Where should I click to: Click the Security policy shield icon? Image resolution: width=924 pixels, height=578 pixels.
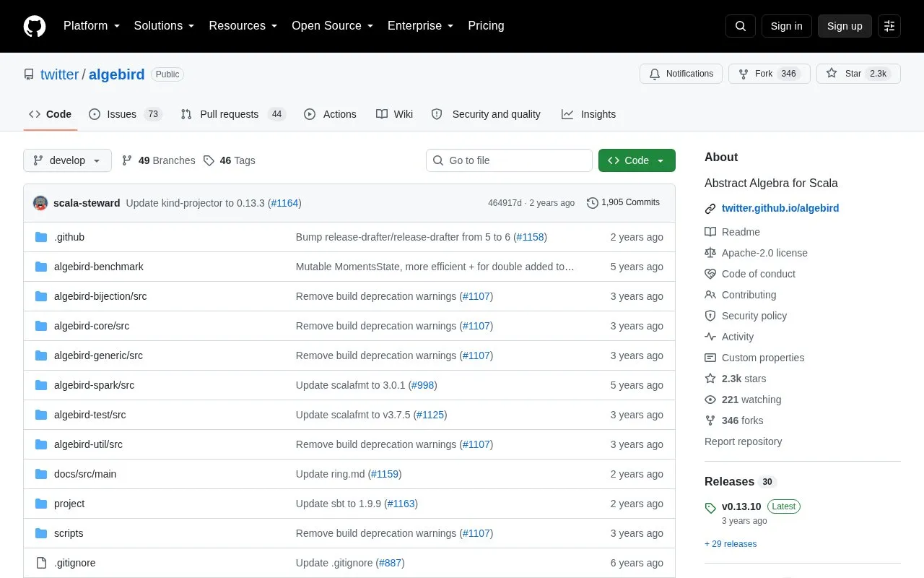[x=710, y=316]
